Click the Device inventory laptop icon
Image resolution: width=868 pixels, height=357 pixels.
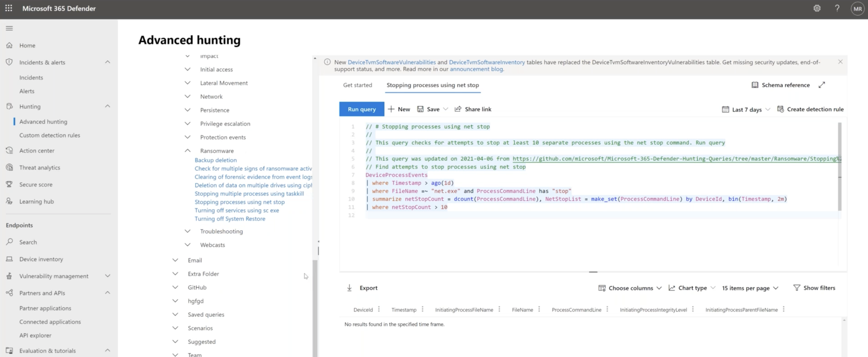tap(9, 259)
